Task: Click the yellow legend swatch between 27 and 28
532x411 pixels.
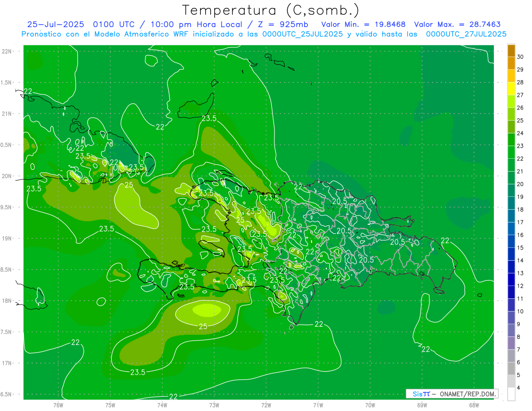Action: tap(511, 89)
